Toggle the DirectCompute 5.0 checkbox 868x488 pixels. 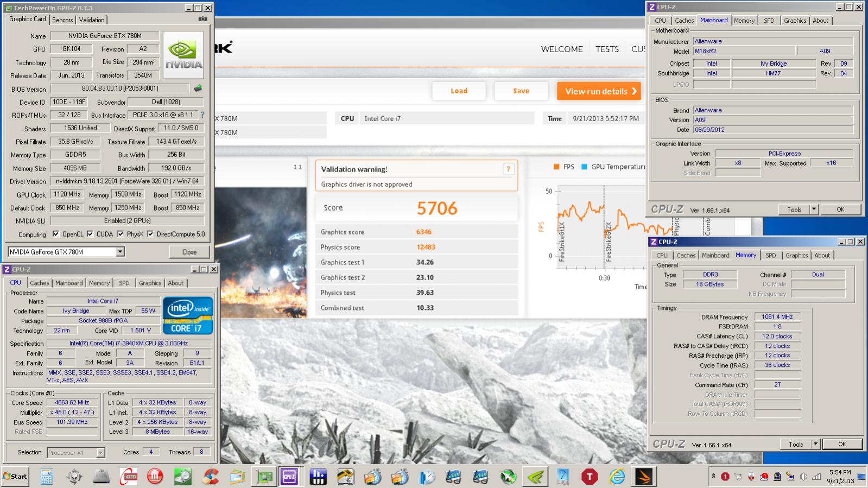(150, 234)
